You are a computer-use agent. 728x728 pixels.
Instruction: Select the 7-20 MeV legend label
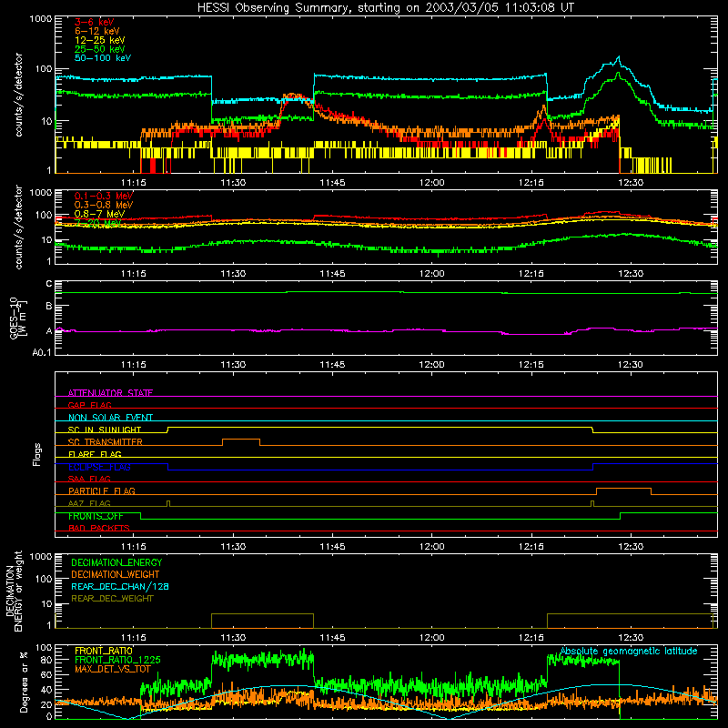click(98, 223)
